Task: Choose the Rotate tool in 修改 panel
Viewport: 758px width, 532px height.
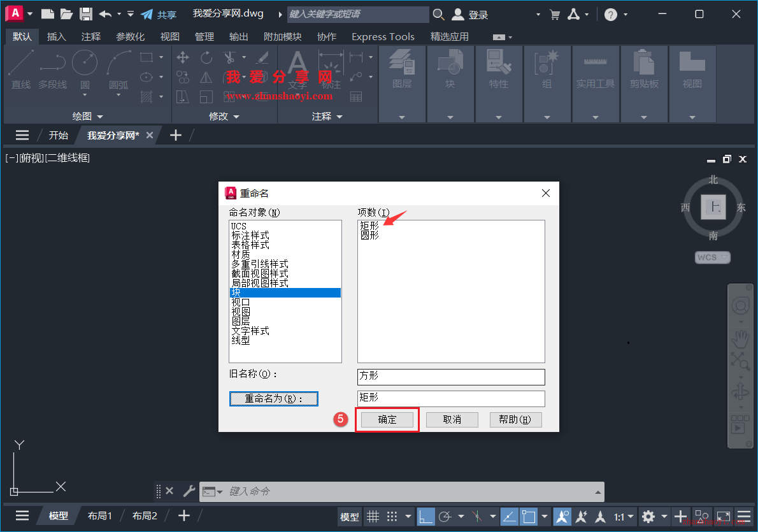Action: pyautogui.click(x=206, y=57)
